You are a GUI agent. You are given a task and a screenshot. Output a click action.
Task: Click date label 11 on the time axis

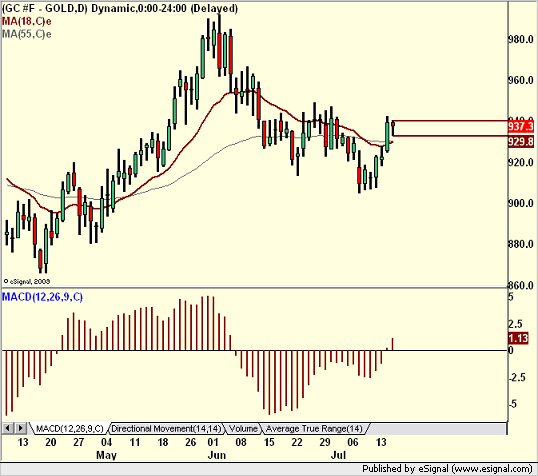(134, 442)
